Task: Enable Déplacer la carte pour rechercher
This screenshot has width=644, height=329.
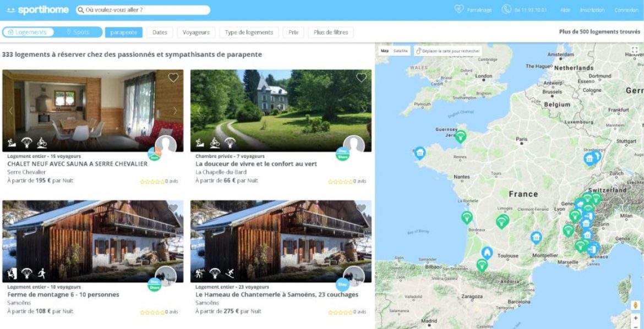Action: click(x=448, y=51)
